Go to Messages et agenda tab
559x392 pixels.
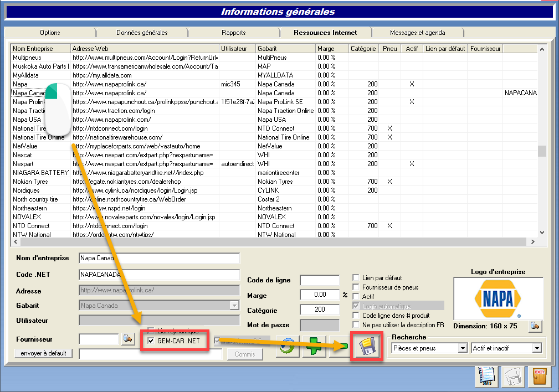coord(418,33)
